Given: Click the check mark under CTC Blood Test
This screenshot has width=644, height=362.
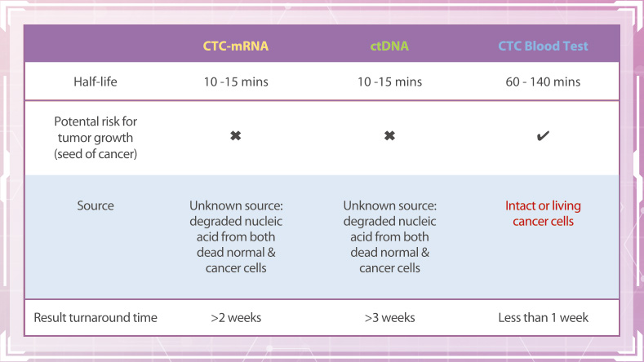Looking at the screenshot, I should (543, 135).
